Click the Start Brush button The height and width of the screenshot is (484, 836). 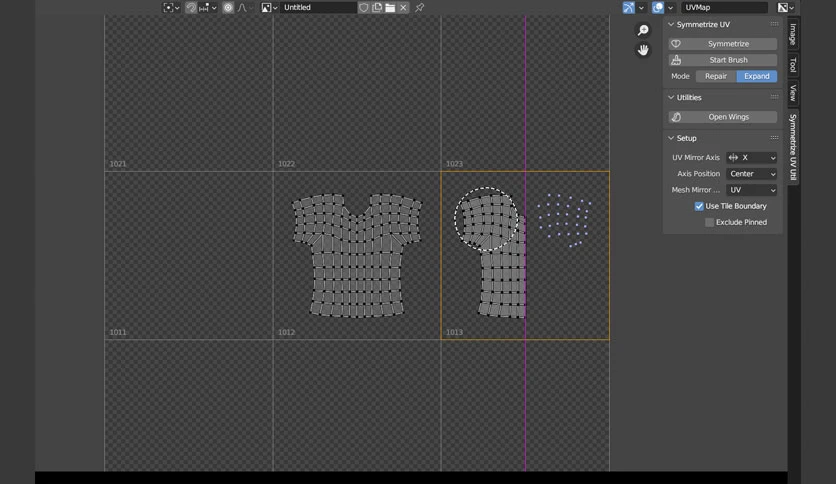click(722, 60)
